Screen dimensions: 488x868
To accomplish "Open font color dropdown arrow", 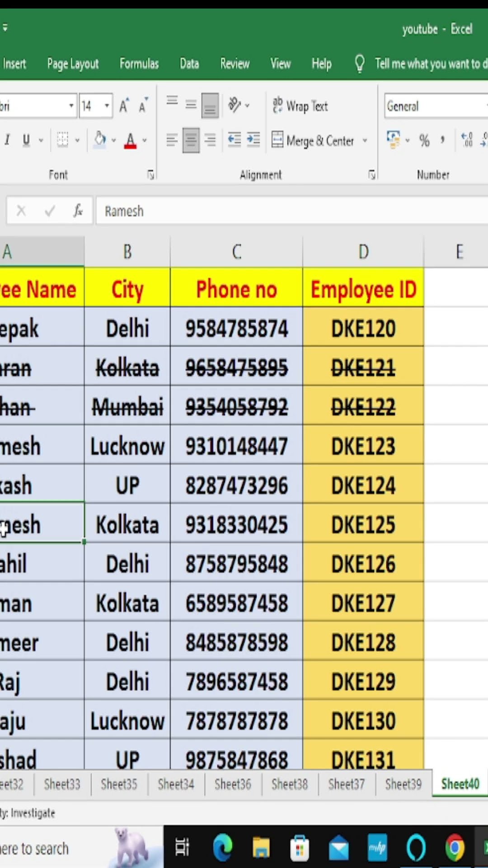I will (x=145, y=140).
